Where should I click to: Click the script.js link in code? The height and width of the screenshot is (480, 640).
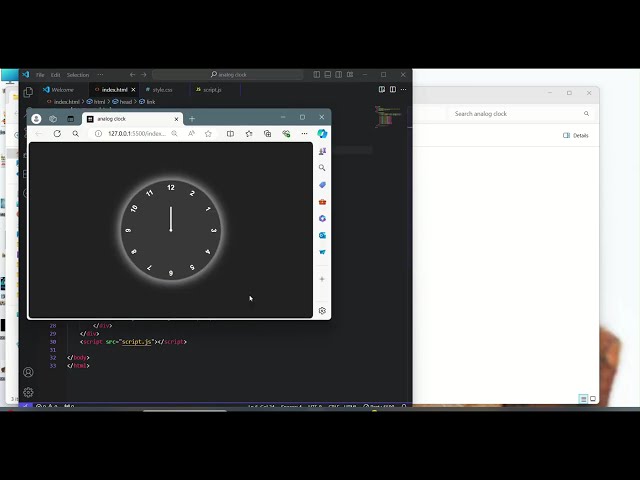coord(137,342)
